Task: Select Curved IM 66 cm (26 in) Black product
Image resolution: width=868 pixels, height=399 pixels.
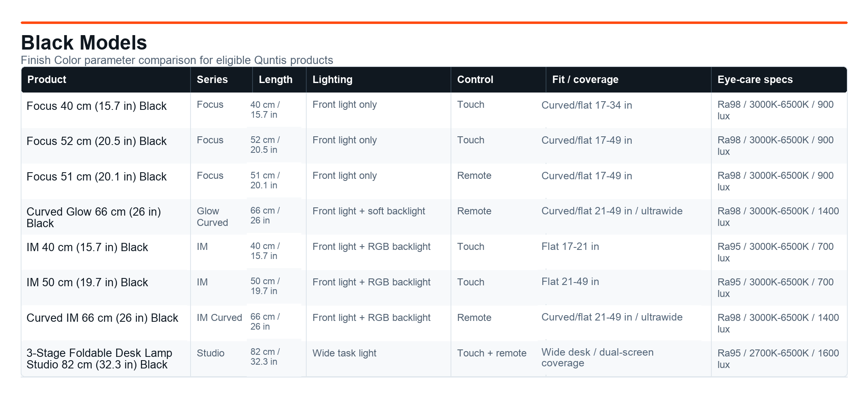Action: coord(102,318)
